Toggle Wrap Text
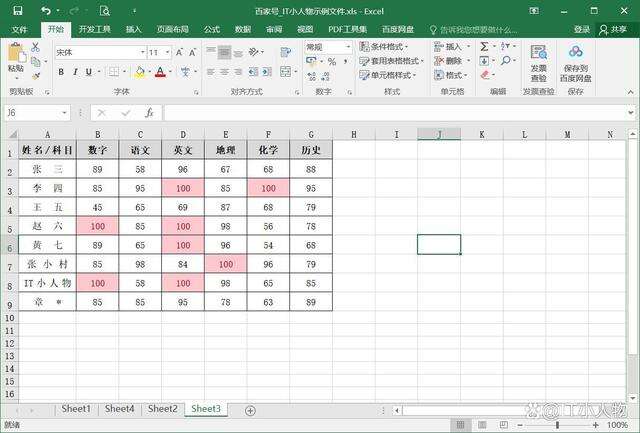Screen dimensions: 640x433 (x=286, y=52)
